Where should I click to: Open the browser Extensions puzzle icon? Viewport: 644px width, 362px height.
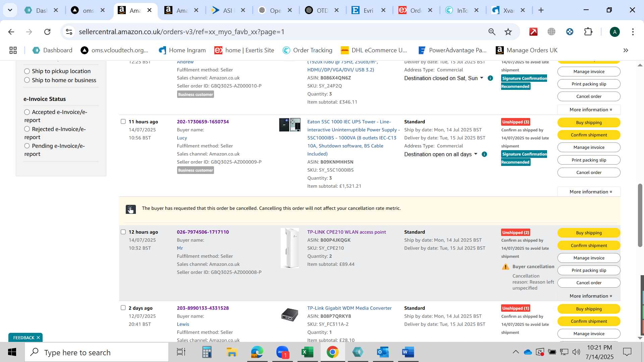[588, 32]
